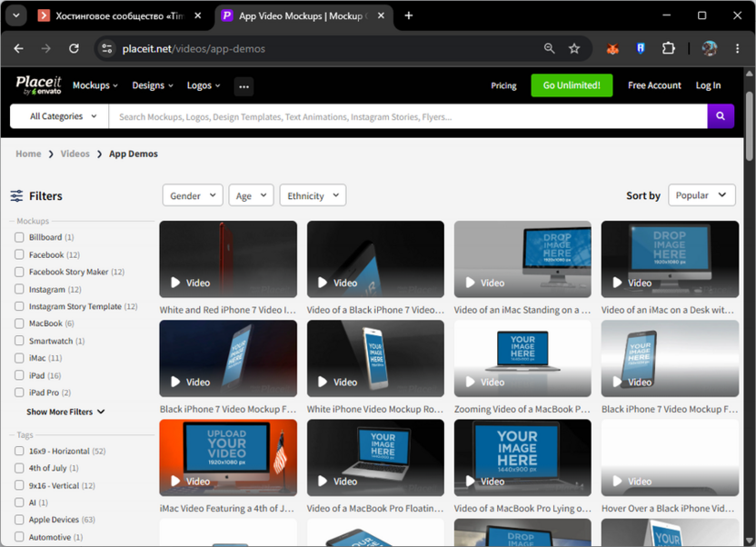Open the Sort by Popular dropdown

tap(701, 195)
